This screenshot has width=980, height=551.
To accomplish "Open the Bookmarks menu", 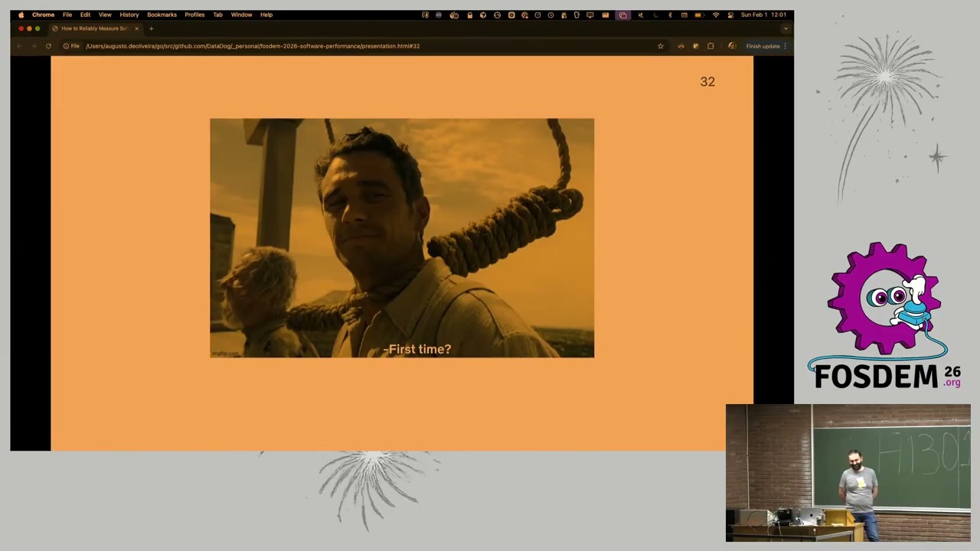I will [x=162, y=15].
